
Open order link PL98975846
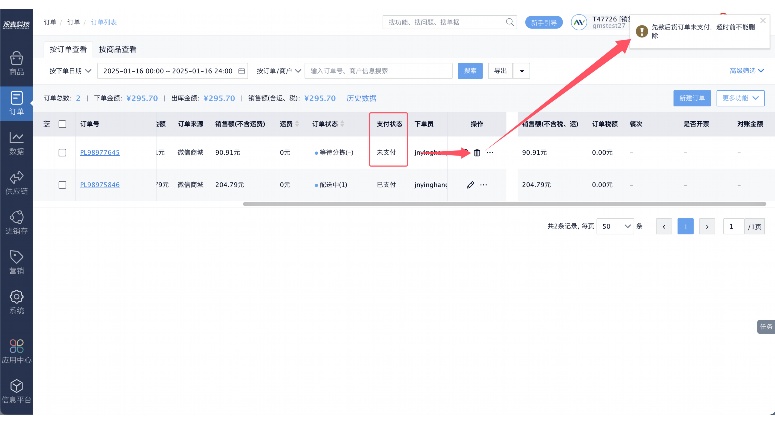click(x=100, y=185)
